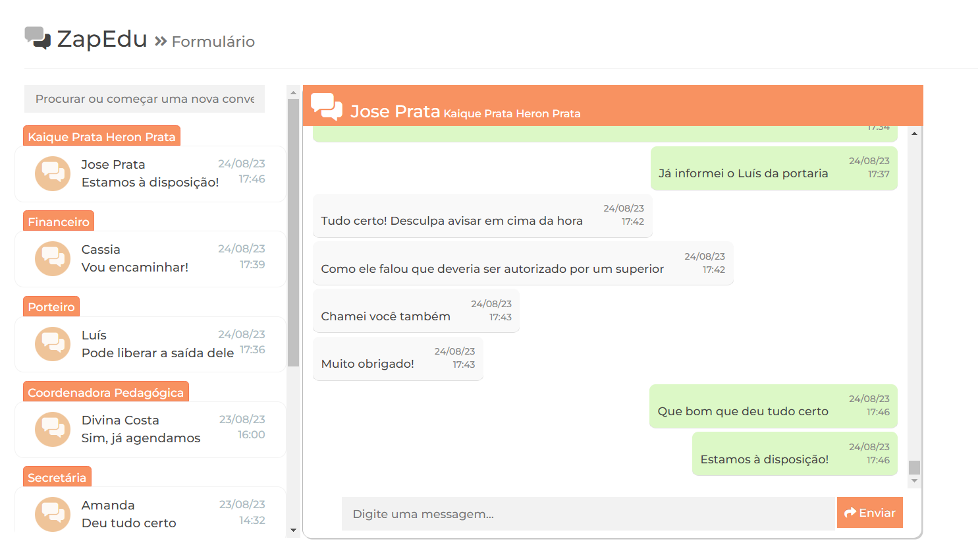Screen dimensions: 980x551
Task: Open the Divina Costa conversation
Action: pyautogui.click(x=150, y=429)
